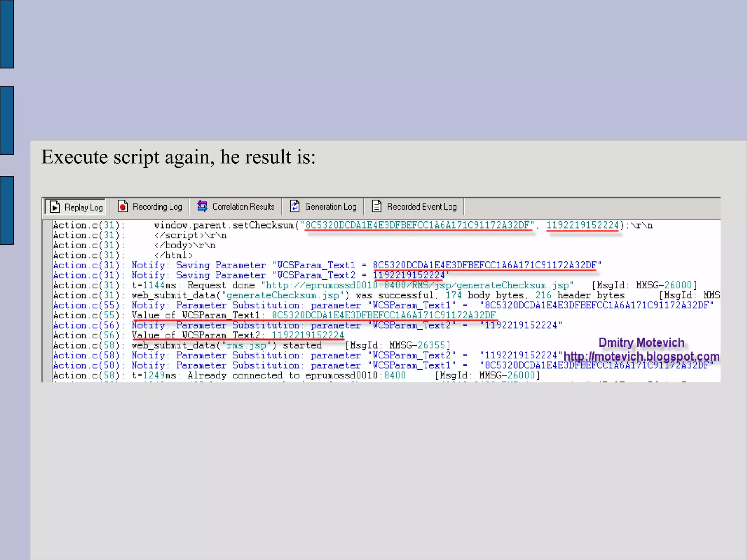Click the t=1144ms Request done line

[375, 285]
